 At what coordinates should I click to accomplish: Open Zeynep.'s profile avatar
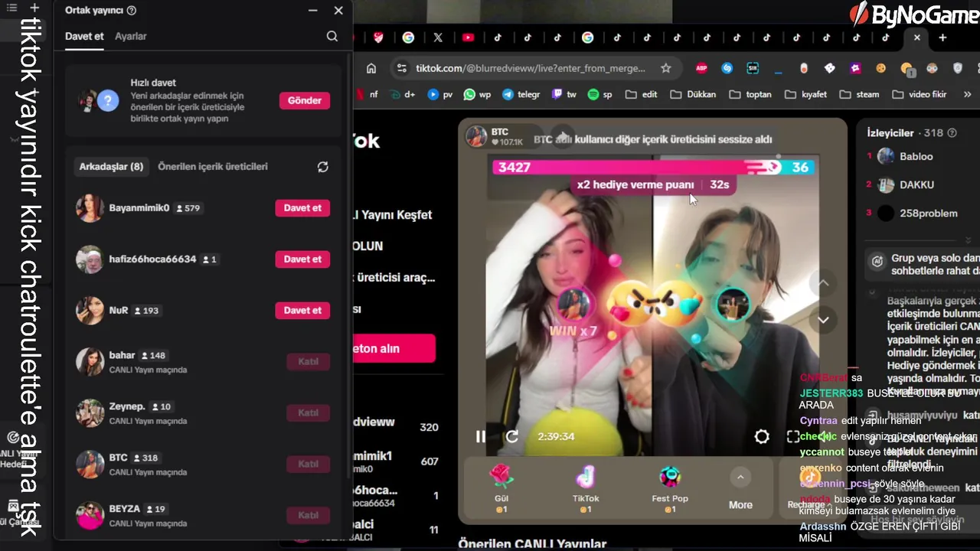pos(90,413)
